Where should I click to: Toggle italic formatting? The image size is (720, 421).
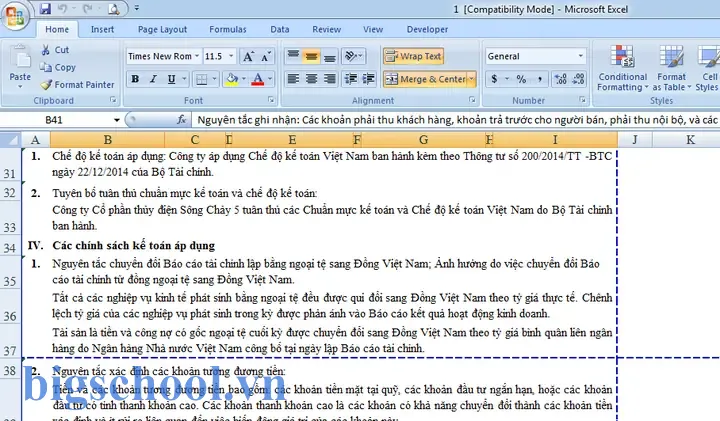153,79
